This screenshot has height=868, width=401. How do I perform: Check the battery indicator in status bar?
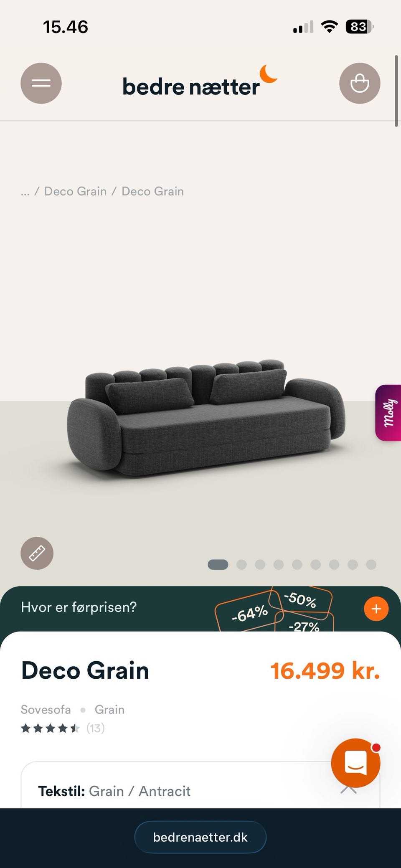point(359,27)
